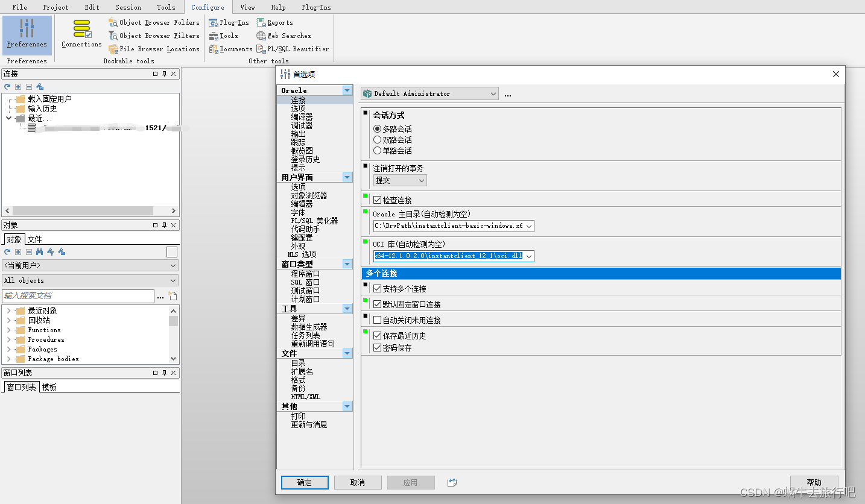Viewport: 865px width, 504px height.
Task: Open the 注销打开的事务 提交 dropdown
Action: click(x=421, y=180)
